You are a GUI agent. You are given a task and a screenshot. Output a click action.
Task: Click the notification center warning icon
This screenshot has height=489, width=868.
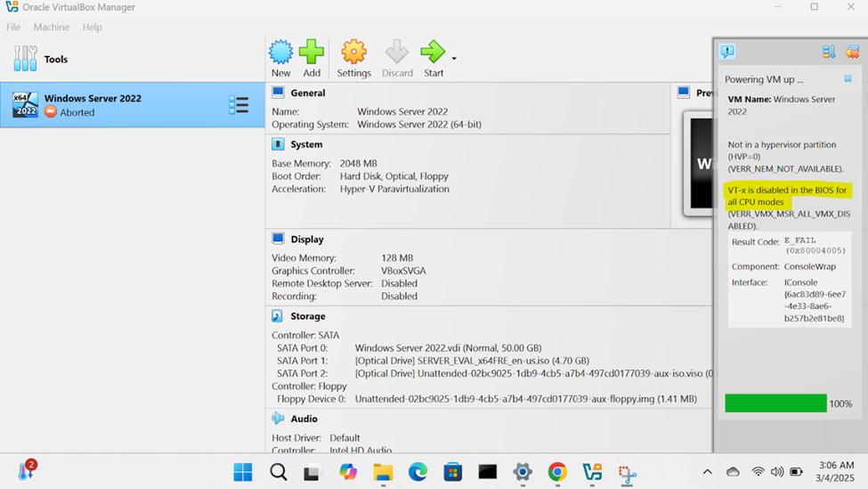[x=727, y=52]
